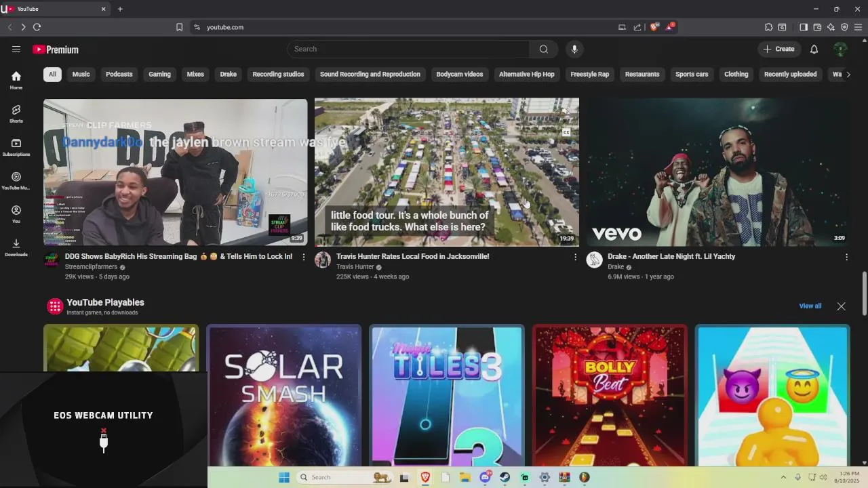
Task: Open more options for Drake video
Action: point(846,257)
